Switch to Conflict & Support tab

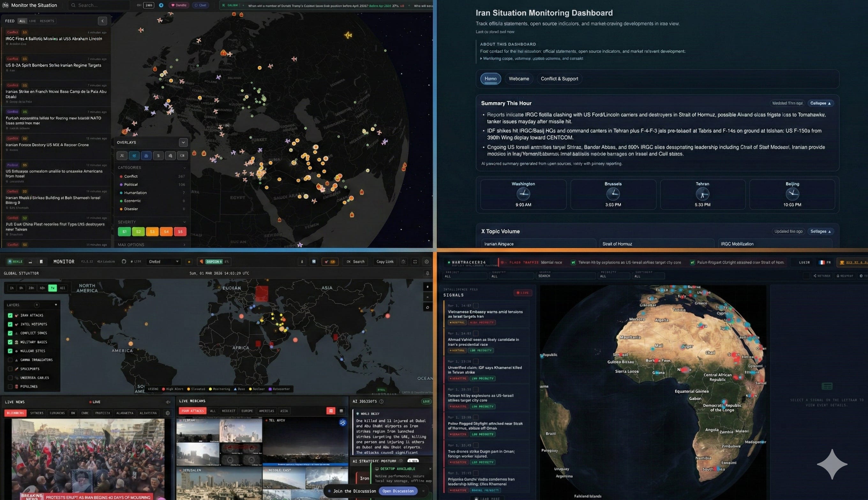(559, 79)
